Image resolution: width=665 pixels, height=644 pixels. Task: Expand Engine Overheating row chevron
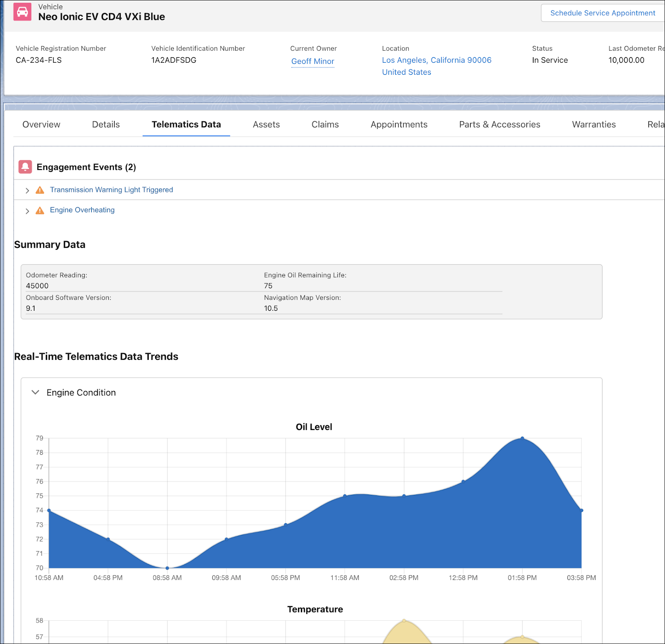[x=27, y=211]
